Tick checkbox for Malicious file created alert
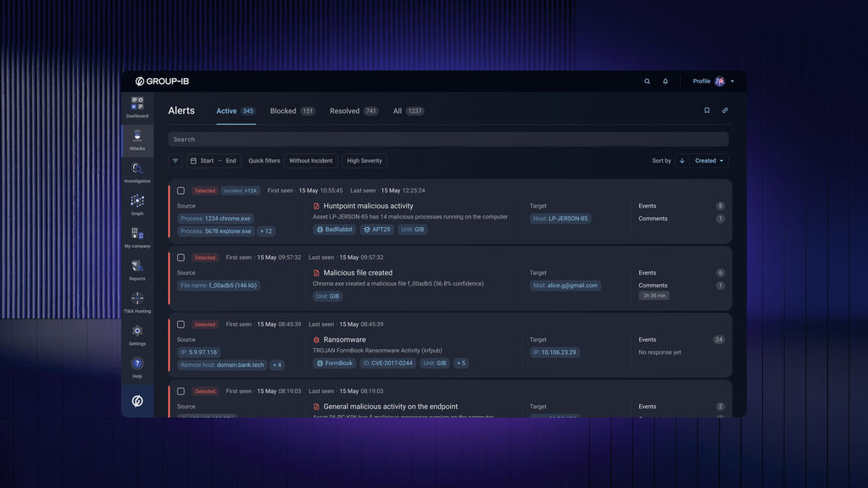The image size is (868, 488). [x=181, y=258]
